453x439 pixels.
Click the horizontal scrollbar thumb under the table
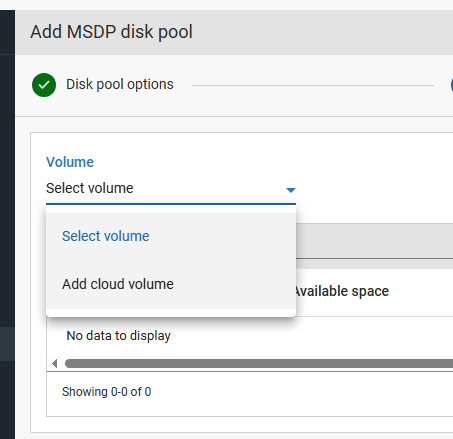tap(259, 363)
